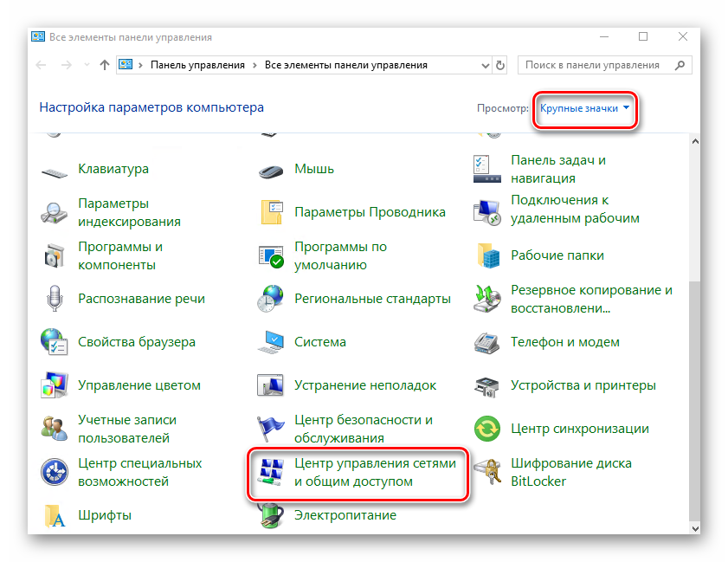This screenshot has height=562, width=728.
Task: Open the Security and maintenance flag icon
Action: [x=270, y=429]
